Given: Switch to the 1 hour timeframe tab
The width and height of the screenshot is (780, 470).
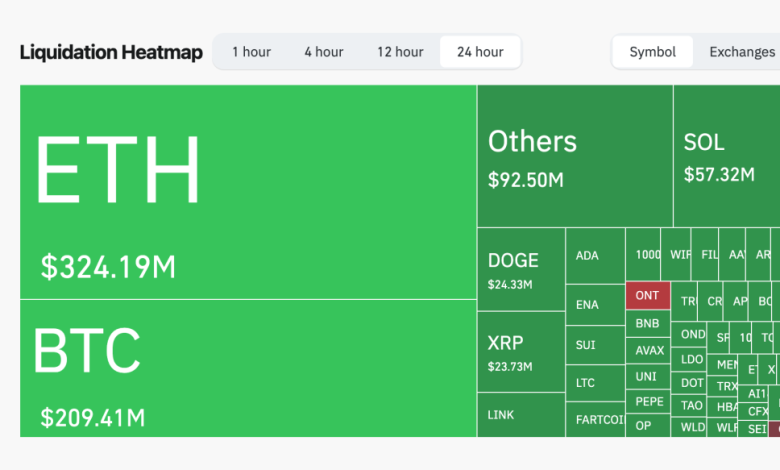Looking at the screenshot, I should tap(252, 52).
